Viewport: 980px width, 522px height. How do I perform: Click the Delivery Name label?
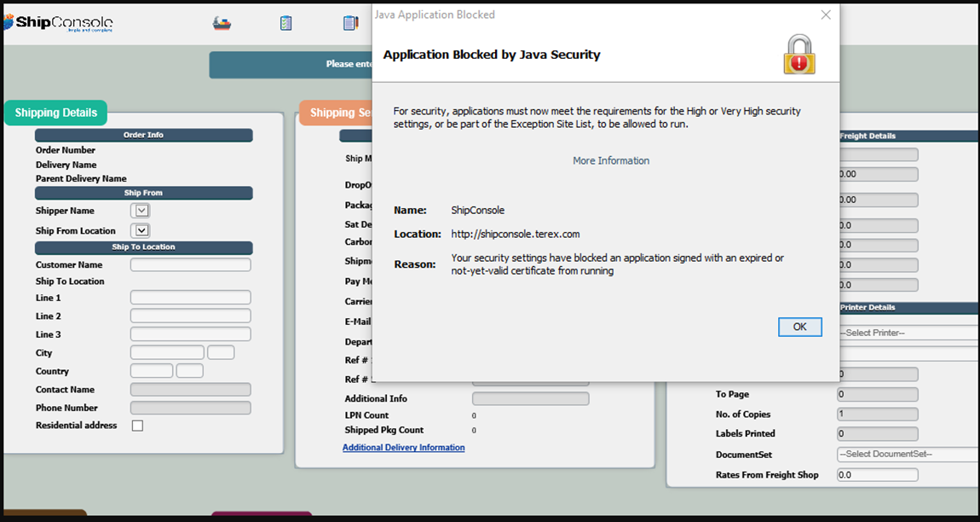[66, 165]
